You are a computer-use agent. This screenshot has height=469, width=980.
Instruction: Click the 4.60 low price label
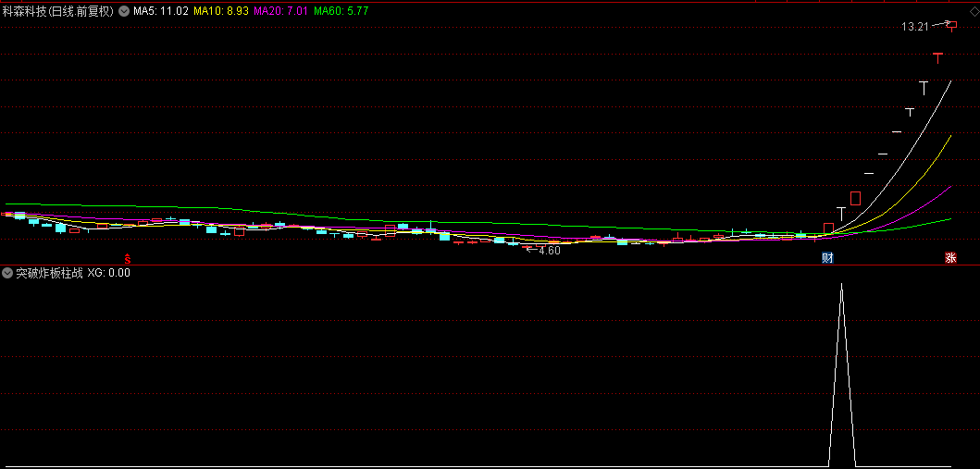pos(550,251)
